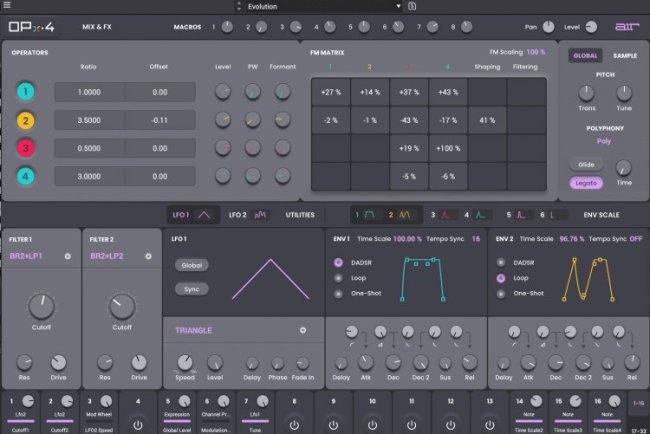Change ENV 1 Tempo Sync value 16
The height and width of the screenshot is (434, 650).
point(475,239)
